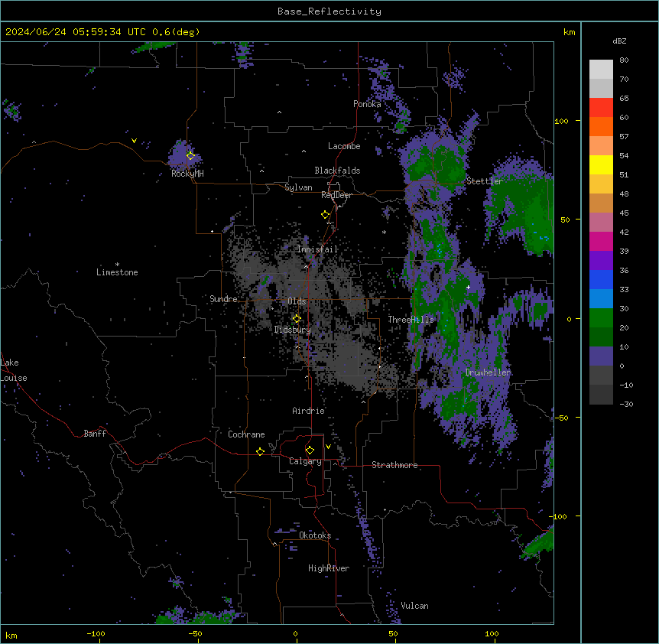Click the Banff town label
This screenshot has height=644, width=659.
(95, 434)
